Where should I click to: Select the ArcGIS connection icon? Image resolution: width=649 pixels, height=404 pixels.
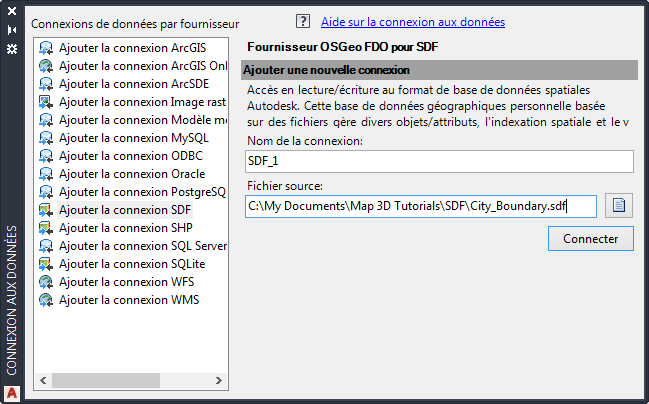click(46, 48)
